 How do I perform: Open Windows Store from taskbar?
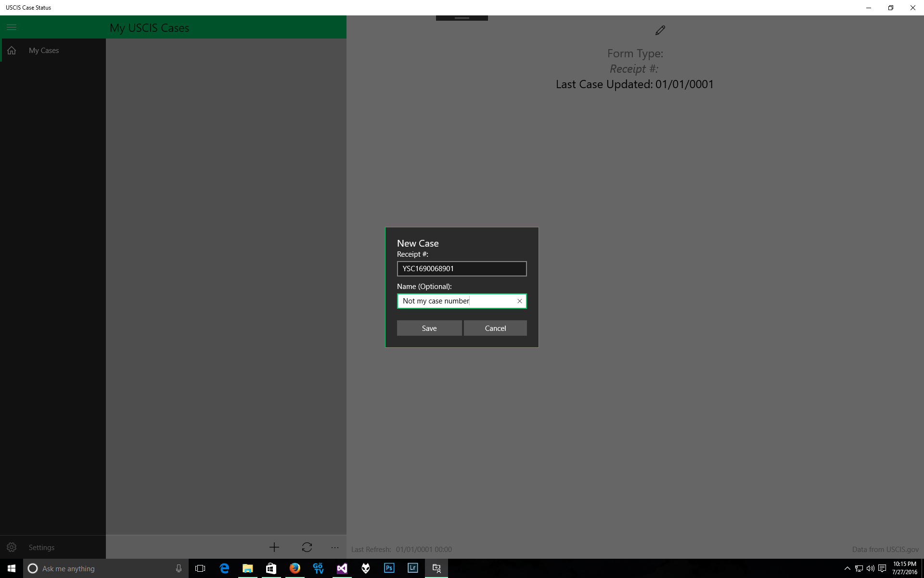click(271, 568)
